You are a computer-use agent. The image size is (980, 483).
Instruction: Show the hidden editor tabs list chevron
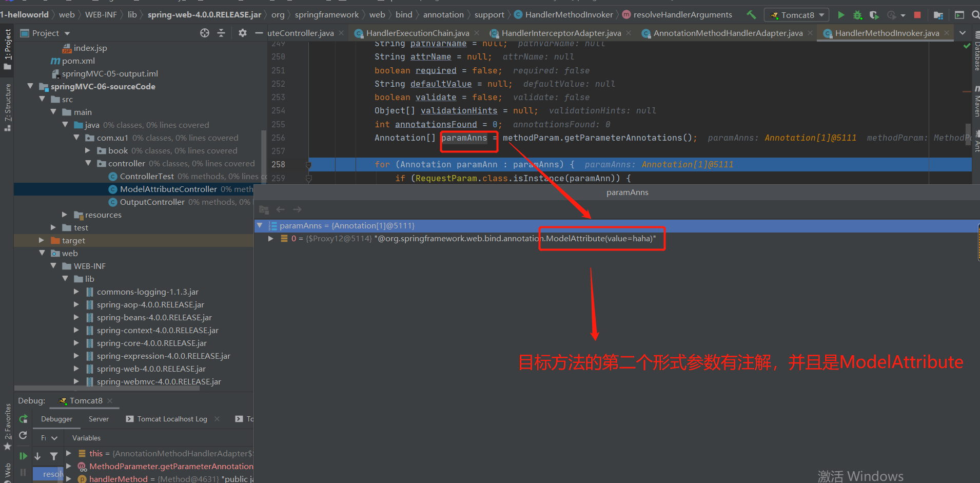coord(963,33)
